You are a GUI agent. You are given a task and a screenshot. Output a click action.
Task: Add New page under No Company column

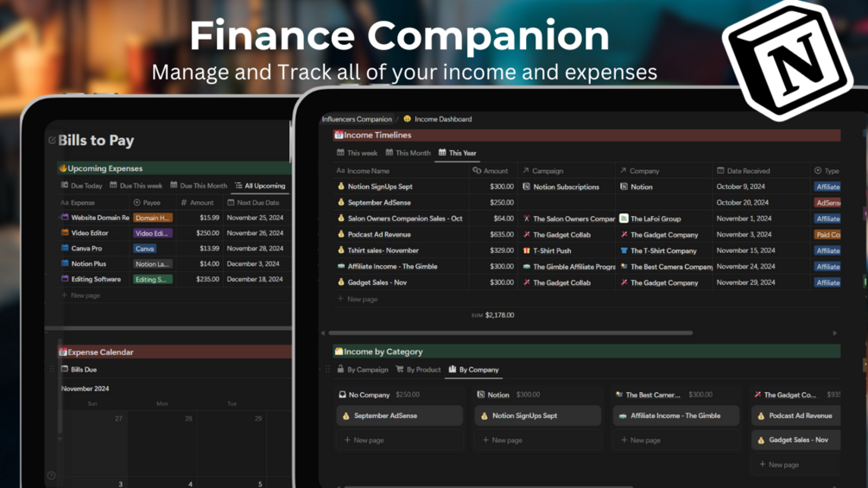tap(399, 440)
